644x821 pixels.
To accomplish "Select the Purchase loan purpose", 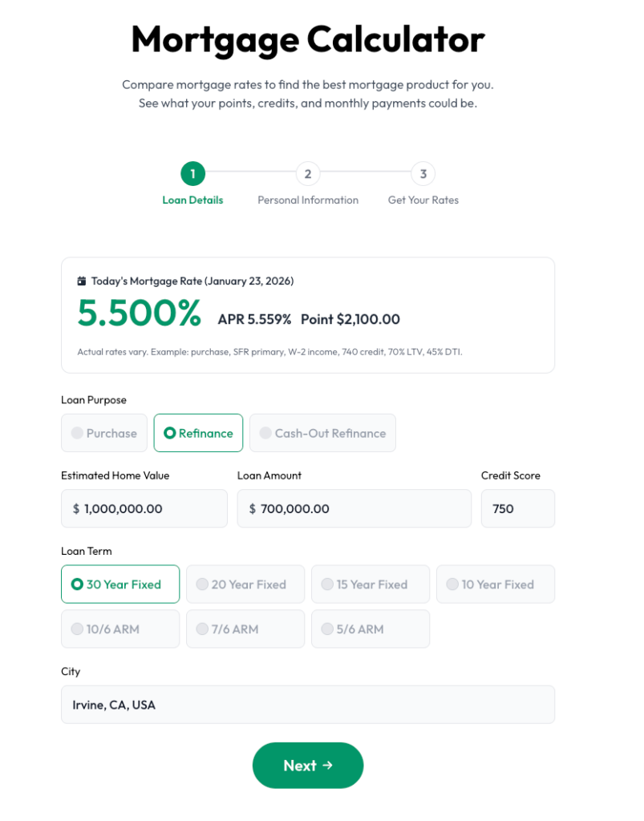I will [x=104, y=433].
